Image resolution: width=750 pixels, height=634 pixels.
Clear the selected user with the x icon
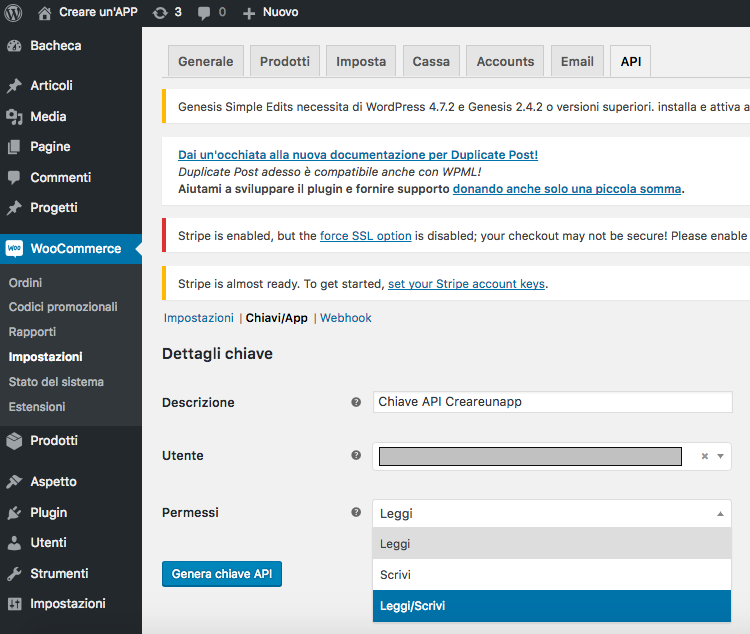point(704,456)
